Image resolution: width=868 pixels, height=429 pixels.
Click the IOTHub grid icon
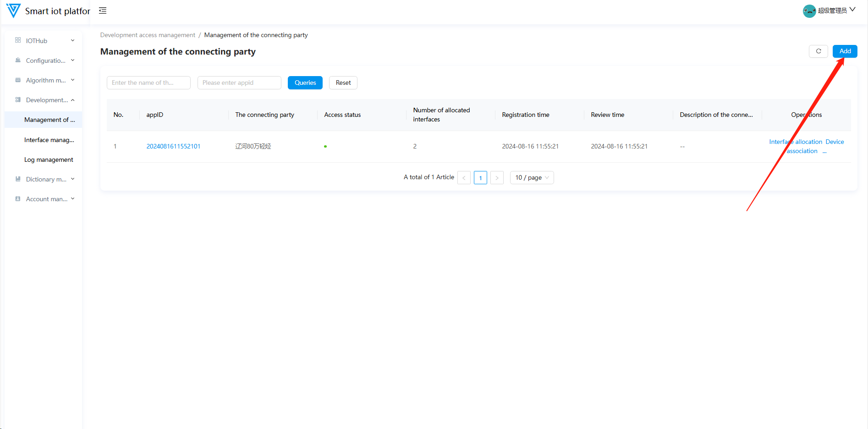(18, 40)
